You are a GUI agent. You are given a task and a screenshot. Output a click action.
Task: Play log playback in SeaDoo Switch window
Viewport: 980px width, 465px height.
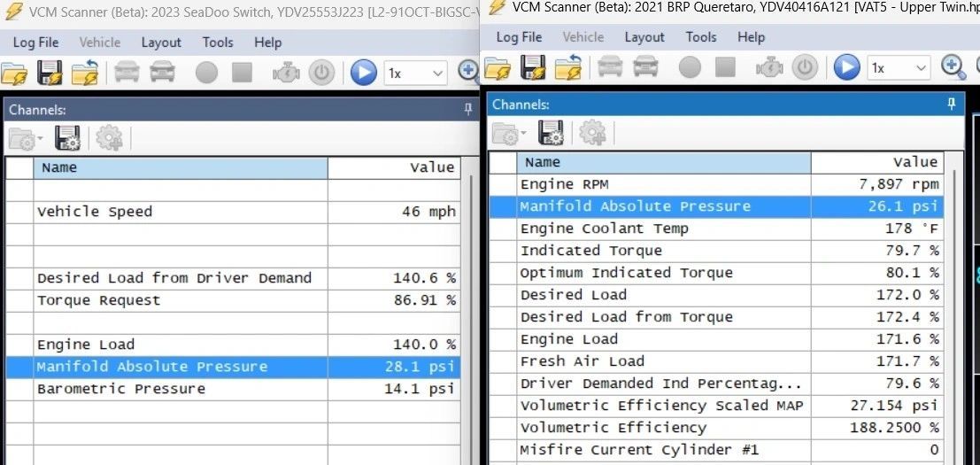click(363, 74)
